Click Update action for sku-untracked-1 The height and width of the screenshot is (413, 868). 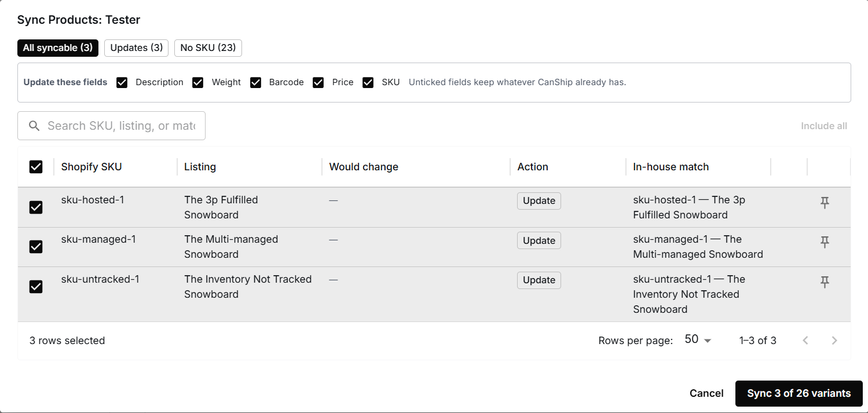coord(539,280)
